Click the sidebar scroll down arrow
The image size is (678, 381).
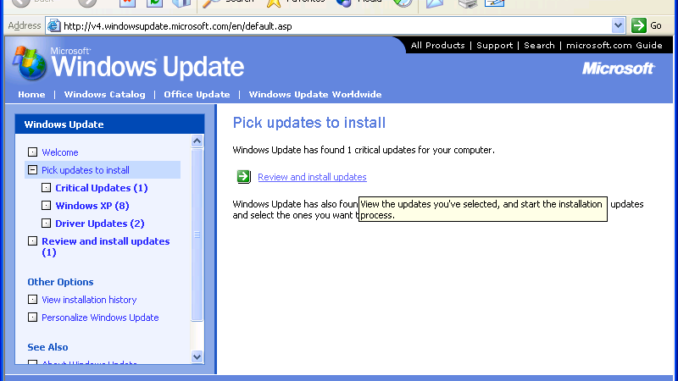click(x=197, y=357)
